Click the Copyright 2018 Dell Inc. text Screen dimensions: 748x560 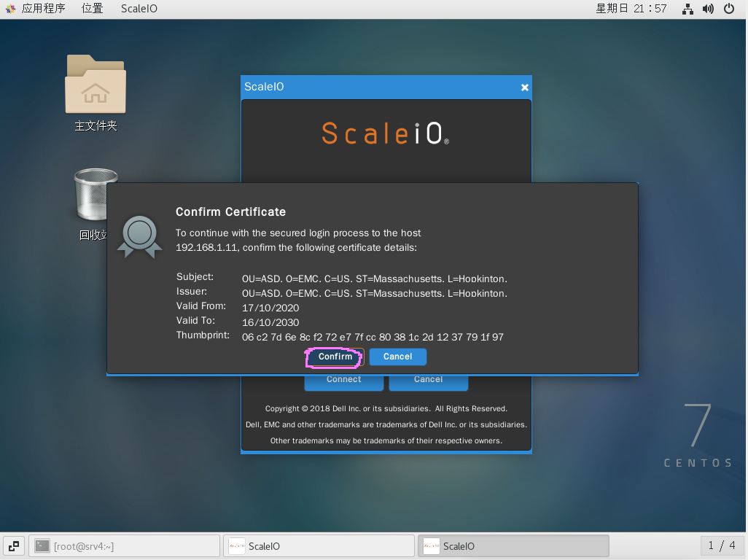click(x=386, y=408)
